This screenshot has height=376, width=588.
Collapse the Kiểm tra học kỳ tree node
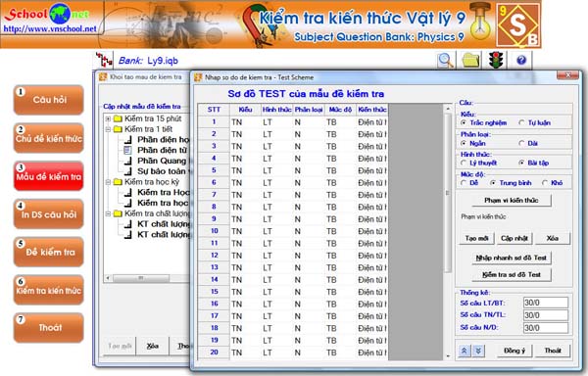[108, 182]
